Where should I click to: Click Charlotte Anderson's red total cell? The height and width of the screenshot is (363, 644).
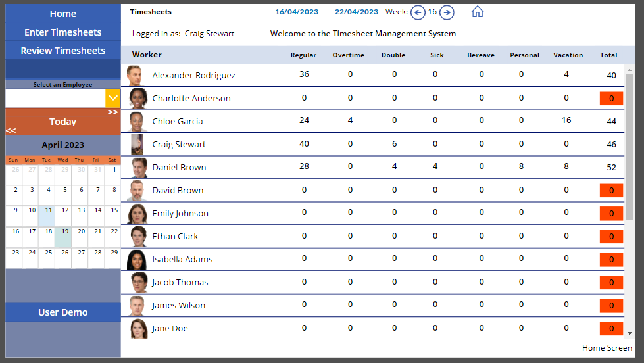(611, 99)
